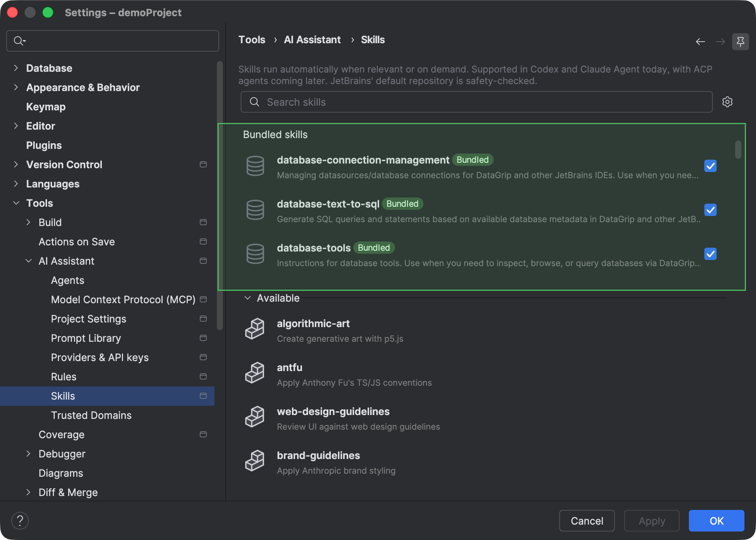Uncheck database-connection-management skill checkbox
756x540 pixels.
pyautogui.click(x=710, y=166)
